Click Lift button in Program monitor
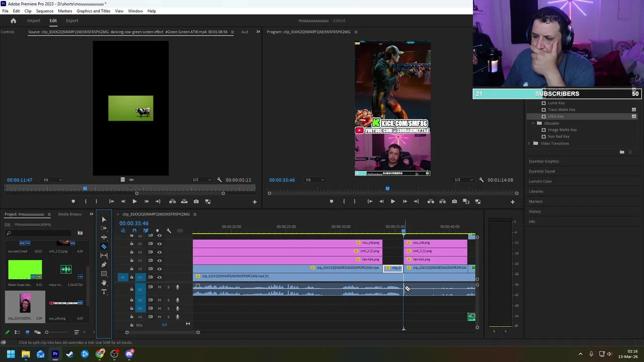Screen dimensions: 644x362 click(x=431, y=201)
